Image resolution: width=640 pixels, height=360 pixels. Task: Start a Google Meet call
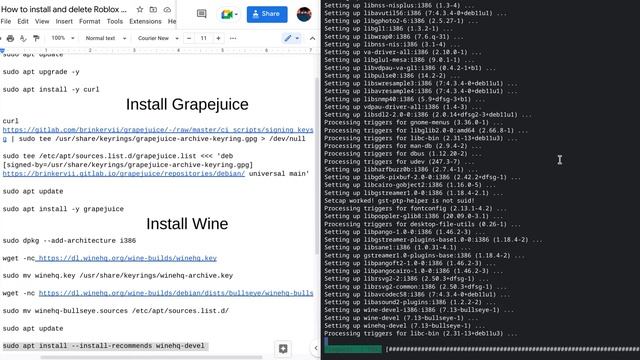229,14
